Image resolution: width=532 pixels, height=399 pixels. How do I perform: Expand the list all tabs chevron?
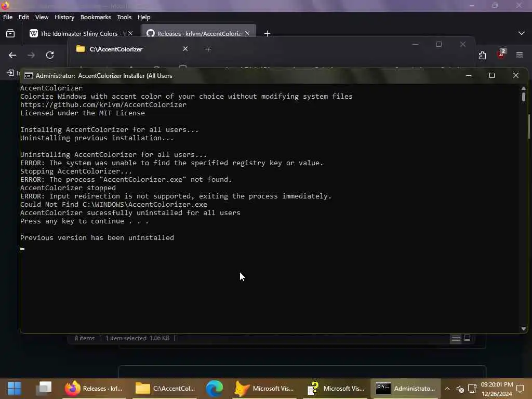(x=522, y=33)
